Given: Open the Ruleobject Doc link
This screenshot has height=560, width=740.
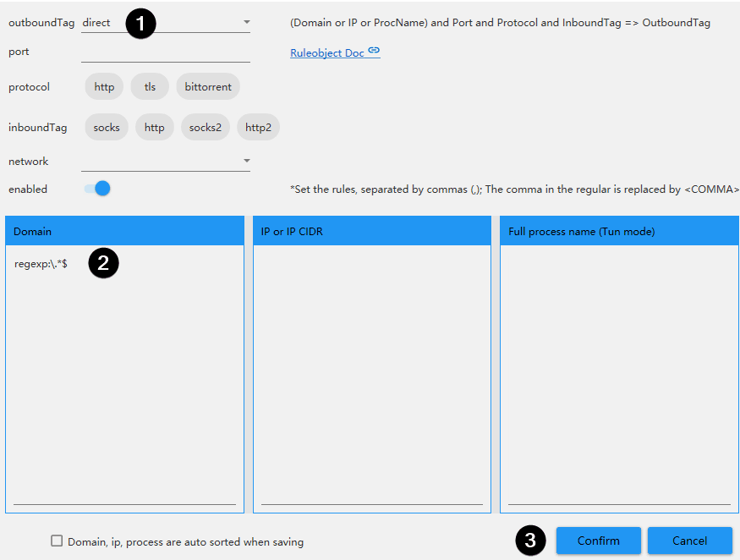Looking at the screenshot, I should 327,52.
